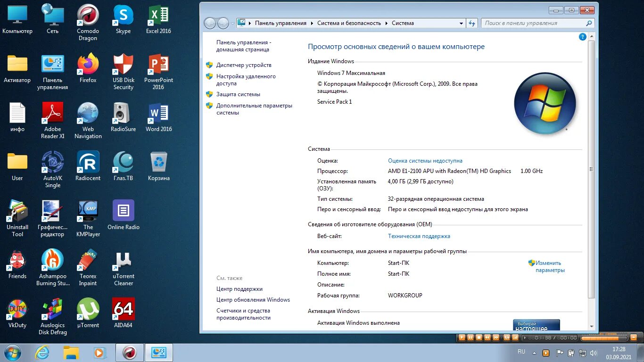Launch USB Disk Security

(x=124, y=71)
